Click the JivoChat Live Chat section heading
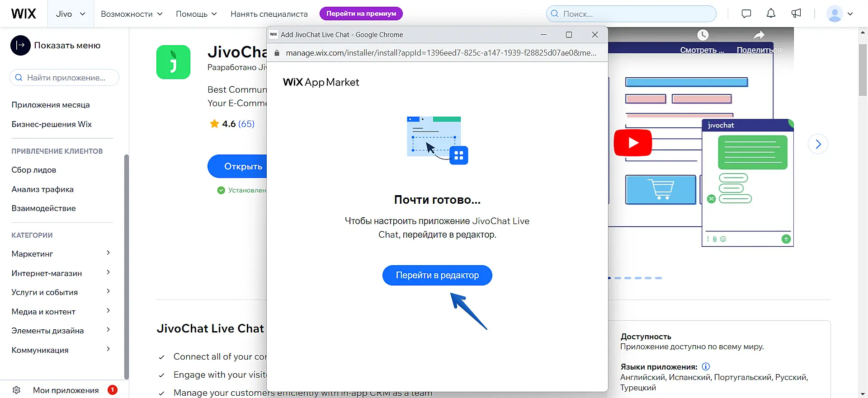This screenshot has height=398, width=868. pos(210,328)
